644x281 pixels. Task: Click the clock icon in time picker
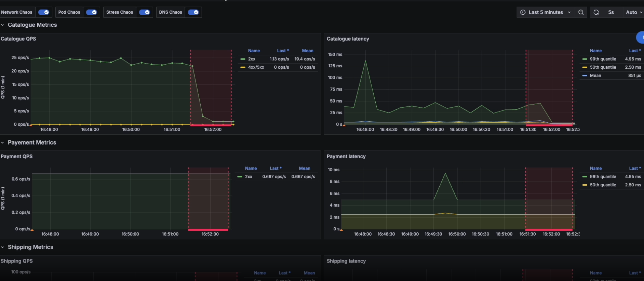click(x=523, y=12)
